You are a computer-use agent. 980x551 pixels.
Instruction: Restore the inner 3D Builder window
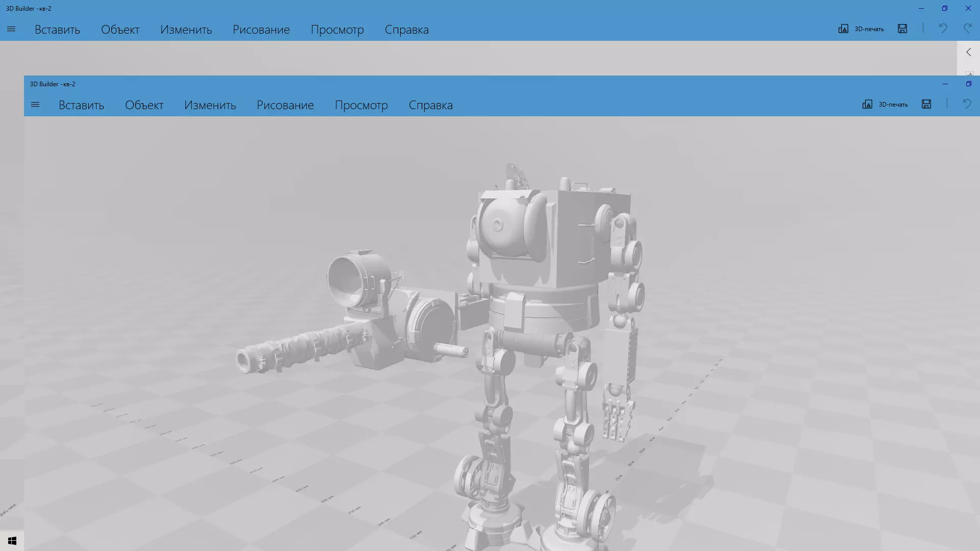968,84
